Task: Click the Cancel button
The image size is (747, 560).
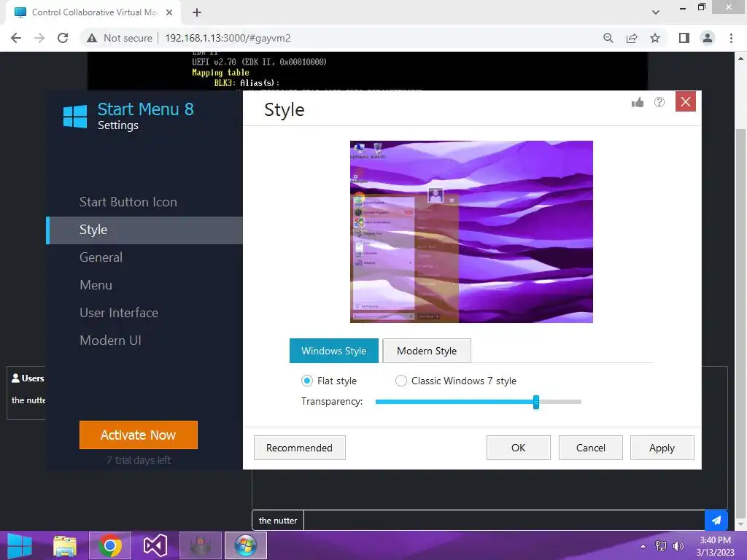Action: [591, 448]
